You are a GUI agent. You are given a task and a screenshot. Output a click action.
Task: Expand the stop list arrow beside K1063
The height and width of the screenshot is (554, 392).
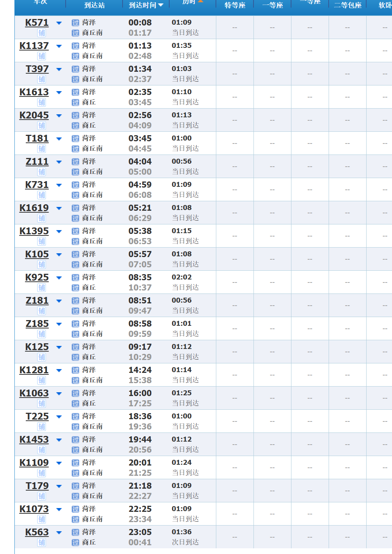coord(59,394)
